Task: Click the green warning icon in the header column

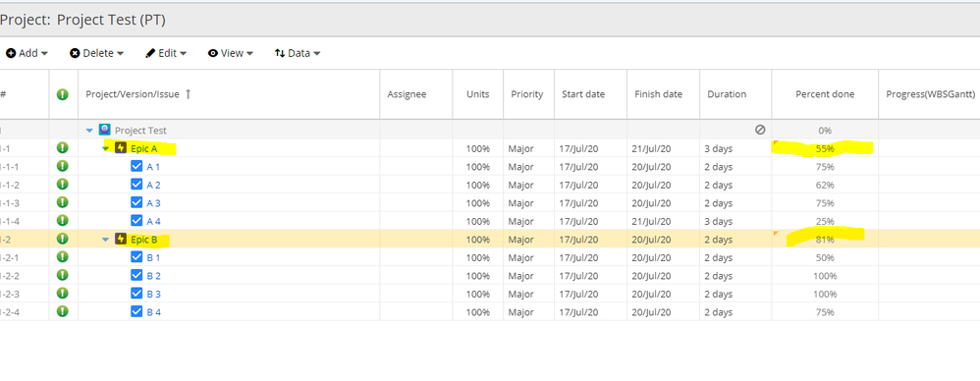Action: pos(63,94)
